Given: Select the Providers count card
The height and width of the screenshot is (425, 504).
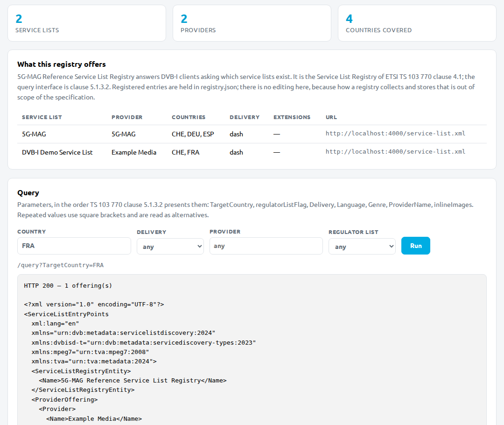Looking at the screenshot, I should click(252, 23).
